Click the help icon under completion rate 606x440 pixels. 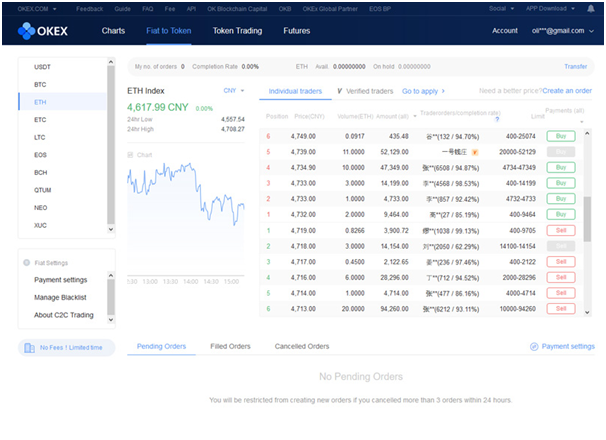click(x=497, y=119)
